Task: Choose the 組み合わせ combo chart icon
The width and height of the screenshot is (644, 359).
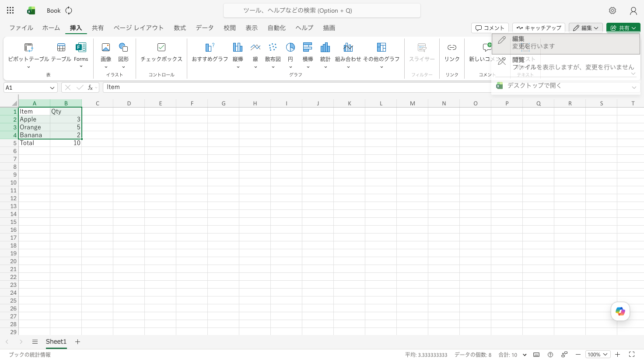Action: (348, 47)
